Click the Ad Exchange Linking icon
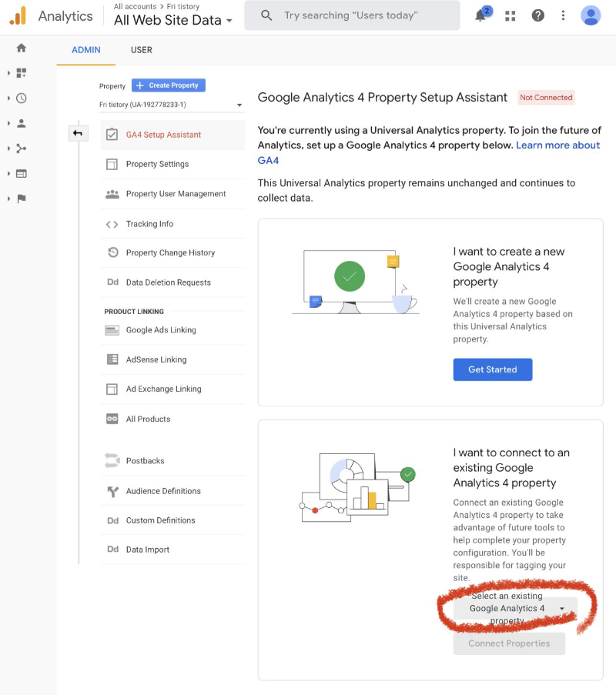 112,389
